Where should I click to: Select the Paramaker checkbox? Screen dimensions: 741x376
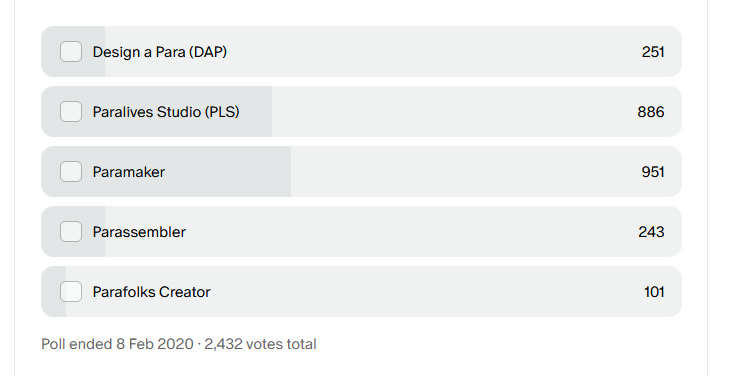[71, 171]
